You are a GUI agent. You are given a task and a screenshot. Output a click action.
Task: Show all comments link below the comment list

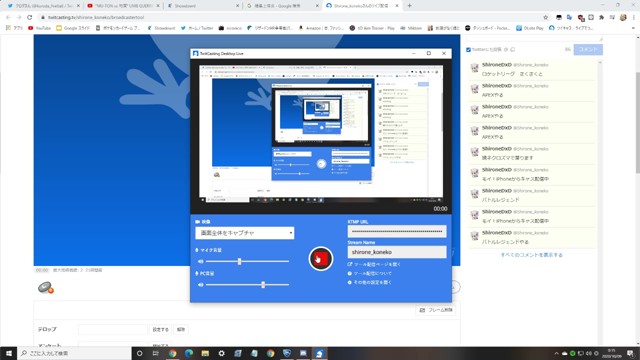pyautogui.click(x=531, y=255)
